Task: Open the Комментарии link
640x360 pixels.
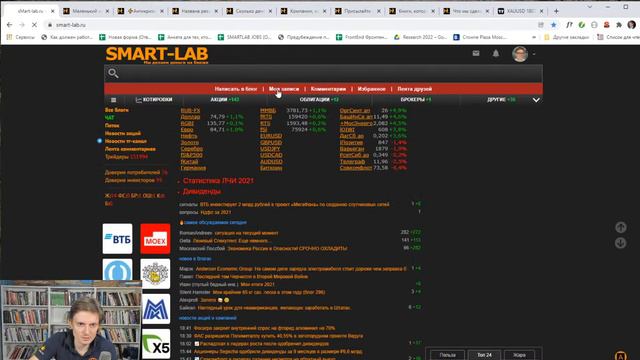Action: pos(328,89)
